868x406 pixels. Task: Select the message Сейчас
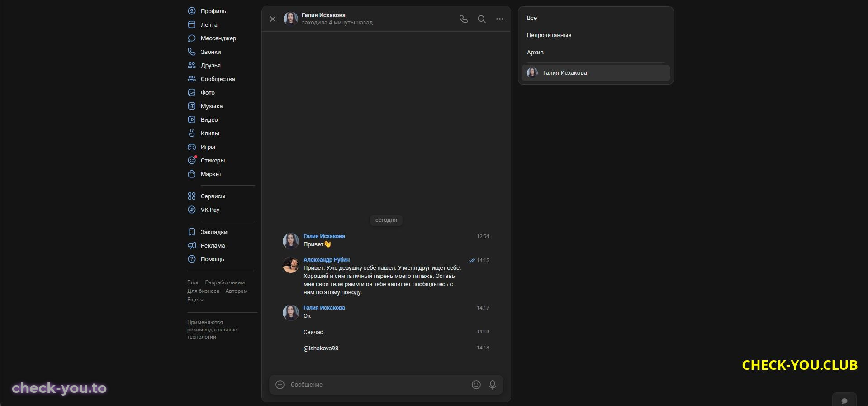pyautogui.click(x=313, y=332)
